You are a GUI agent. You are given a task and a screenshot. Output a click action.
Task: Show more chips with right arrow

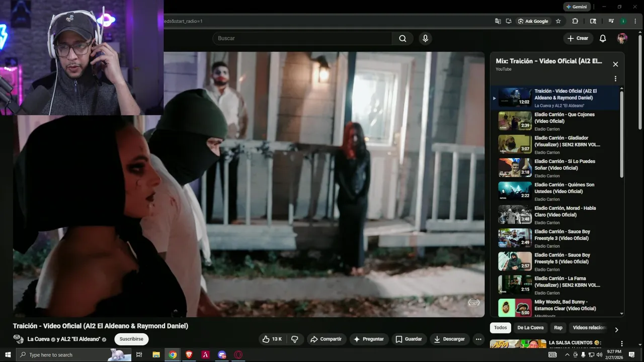pos(616,330)
